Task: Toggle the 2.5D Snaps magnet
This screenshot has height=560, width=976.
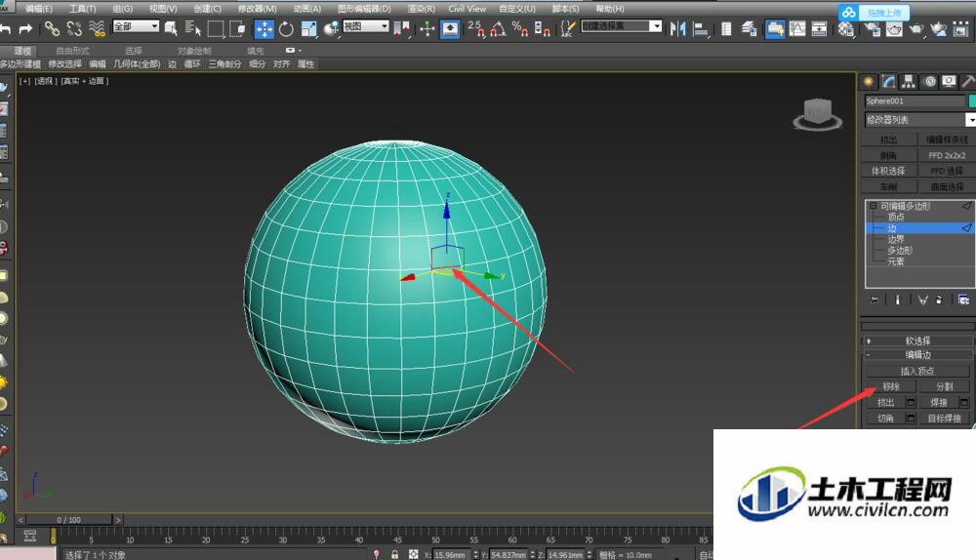Action: tap(477, 28)
